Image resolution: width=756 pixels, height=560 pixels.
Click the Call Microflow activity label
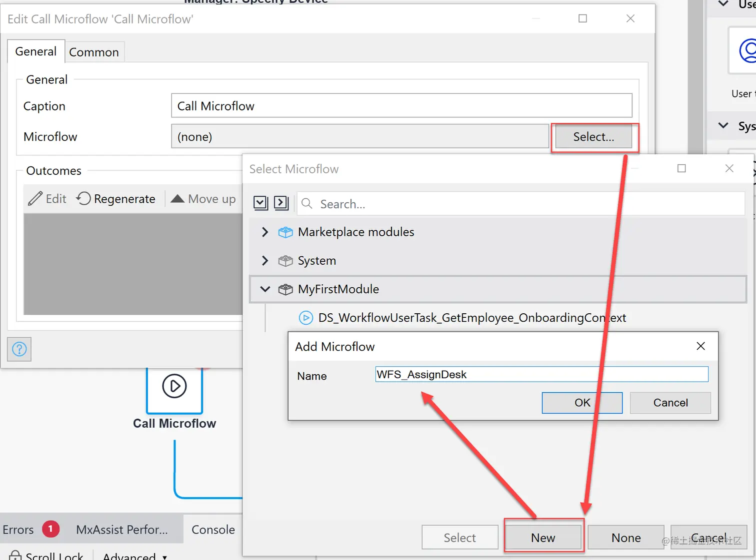pyautogui.click(x=174, y=423)
